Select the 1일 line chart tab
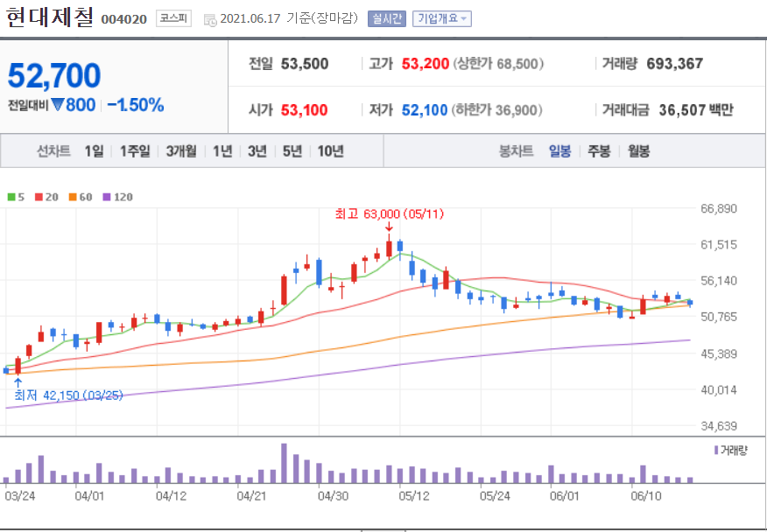Screen dimensions: 767x532 click(94, 151)
